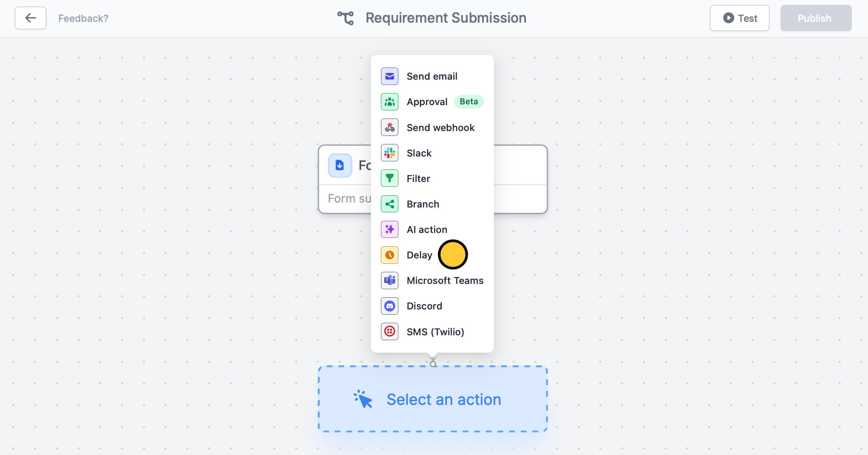
Task: Click the Microsoft Teams icon
Action: coord(389,280)
